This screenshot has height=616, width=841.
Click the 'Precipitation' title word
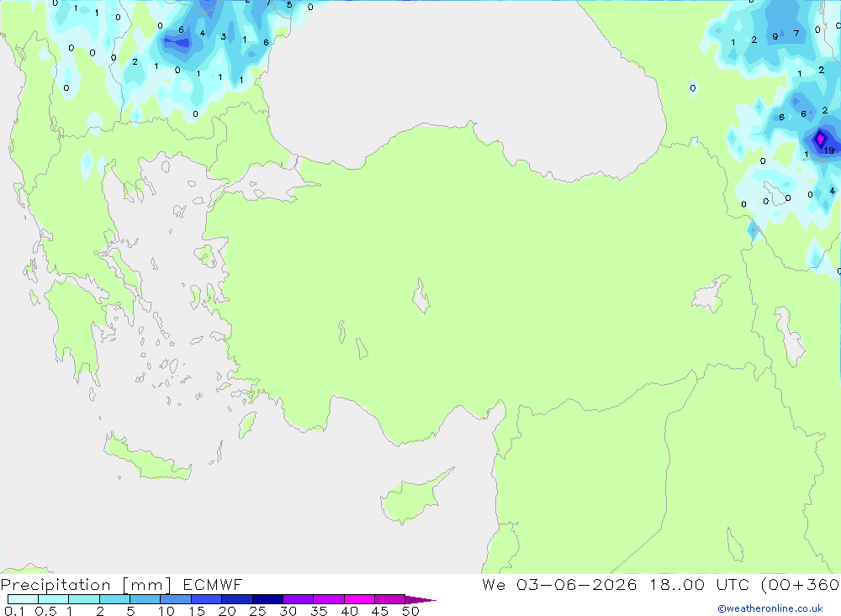click(56, 585)
